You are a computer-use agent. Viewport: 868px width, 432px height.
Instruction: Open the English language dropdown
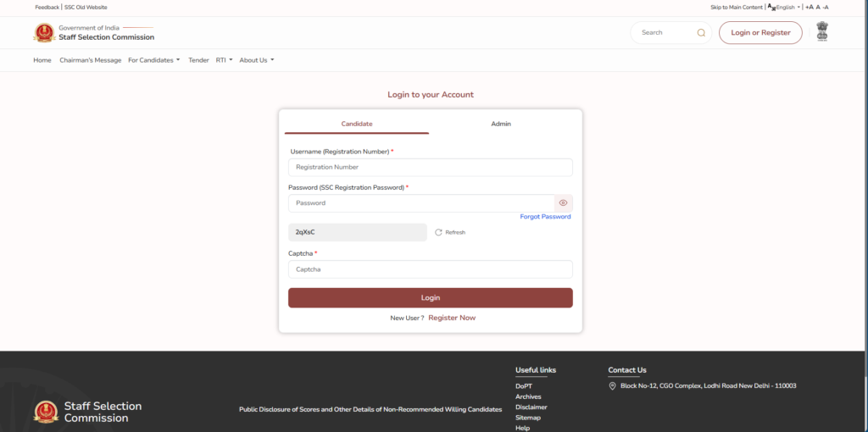788,7
